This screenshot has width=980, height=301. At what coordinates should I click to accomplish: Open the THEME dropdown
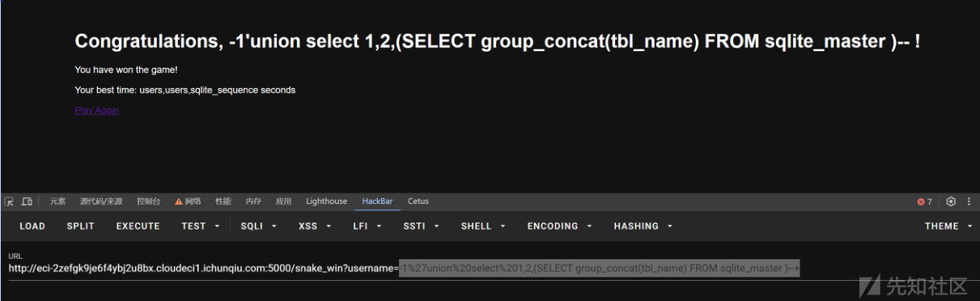pyautogui.click(x=948, y=227)
